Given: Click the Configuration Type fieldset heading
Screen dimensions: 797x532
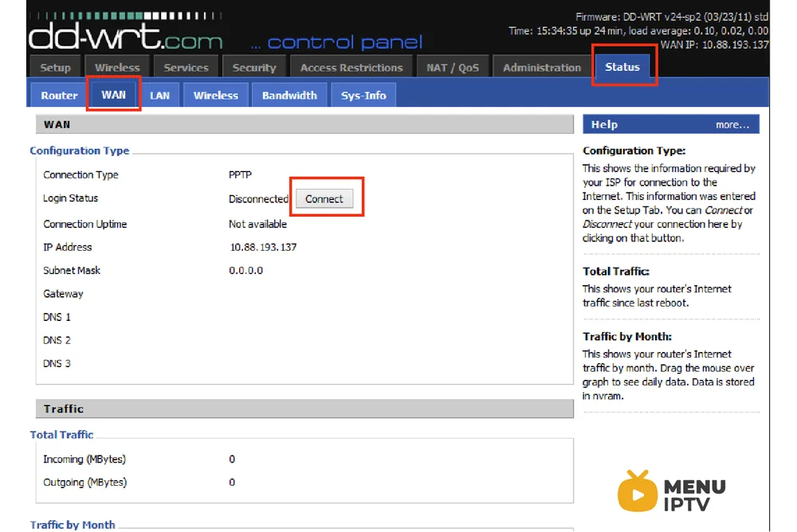Looking at the screenshot, I should coord(79,151).
